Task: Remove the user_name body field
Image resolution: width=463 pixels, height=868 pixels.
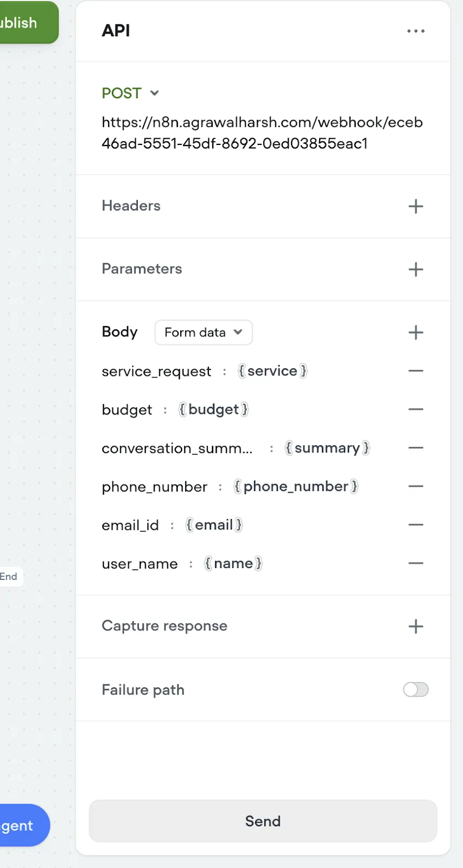Action: tap(416, 564)
